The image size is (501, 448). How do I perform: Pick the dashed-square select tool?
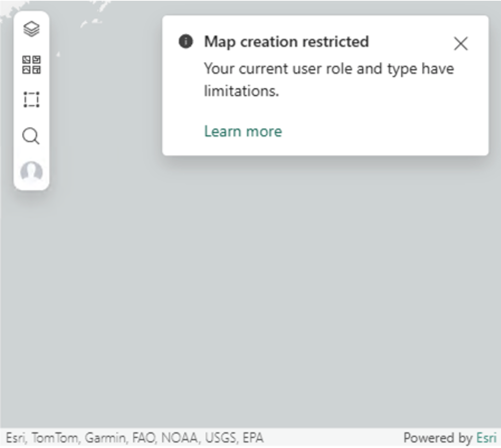click(31, 100)
